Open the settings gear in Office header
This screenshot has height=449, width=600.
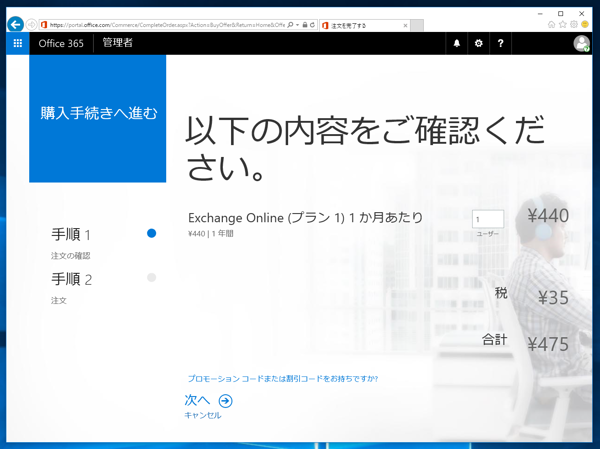tap(478, 43)
